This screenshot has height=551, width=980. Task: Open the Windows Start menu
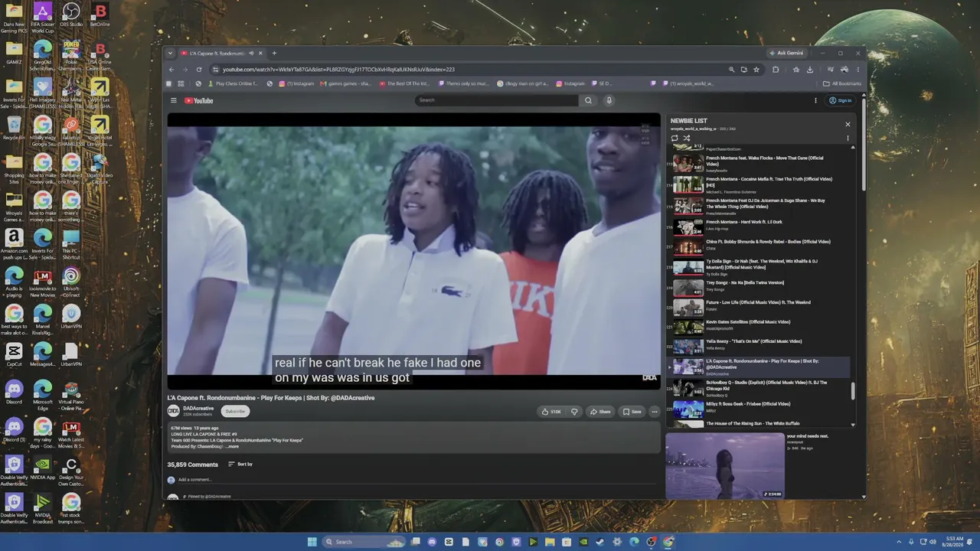pos(312,542)
